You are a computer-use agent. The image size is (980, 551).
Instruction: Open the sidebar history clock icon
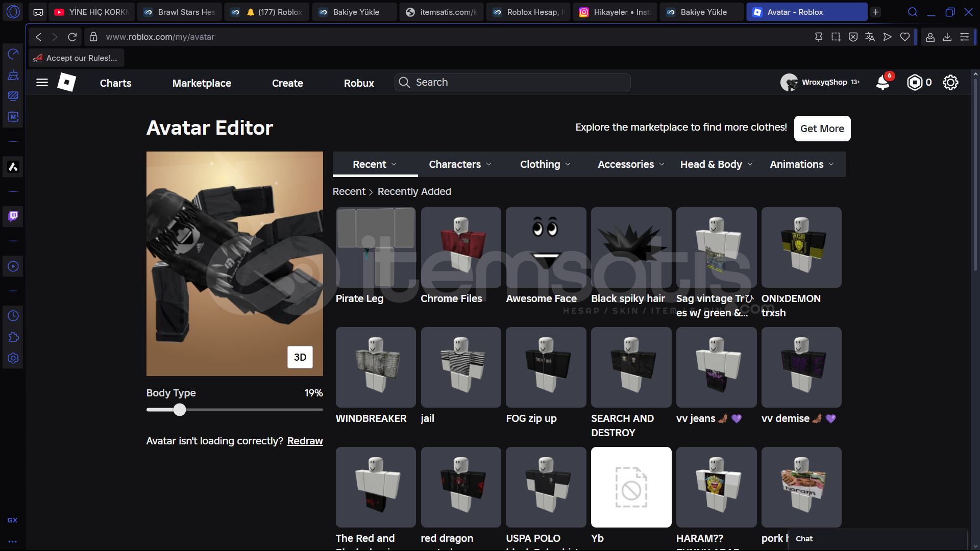point(13,316)
